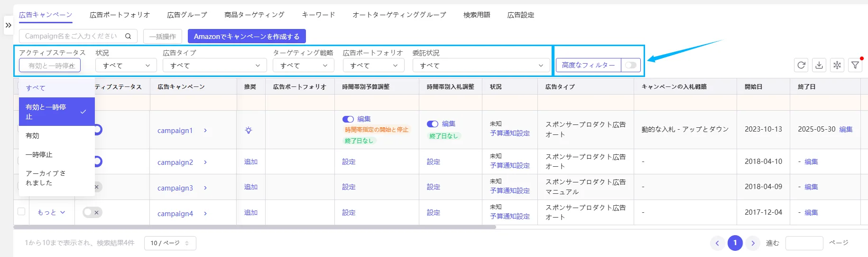Screen dimensions: 868x257
Task: Click 開始日 column header
Action: pos(754,86)
